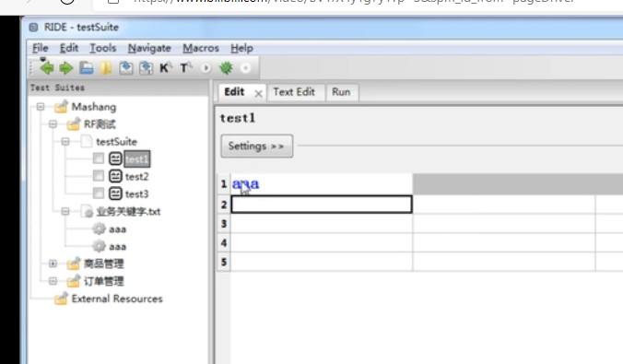This screenshot has height=364, width=623.
Task: Collapse the Mashang tree node
Action: (x=41, y=107)
